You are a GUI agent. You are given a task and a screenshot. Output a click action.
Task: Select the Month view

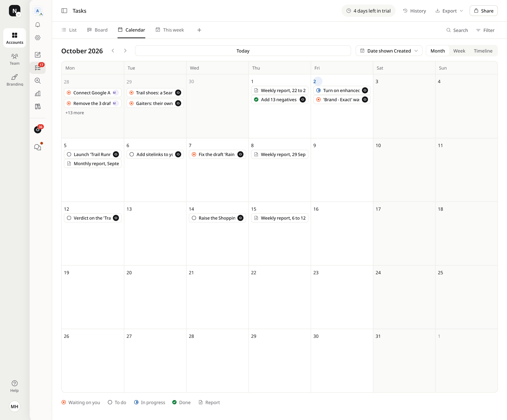[437, 51]
